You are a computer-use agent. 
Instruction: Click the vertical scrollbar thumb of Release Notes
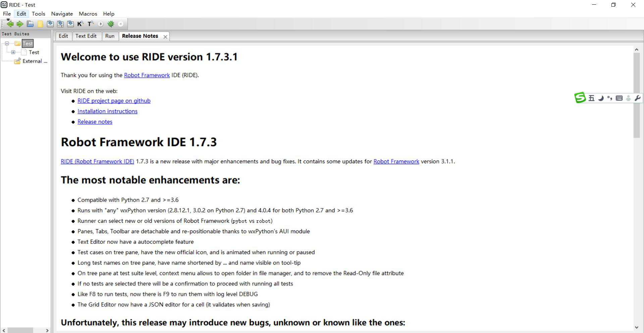tap(637, 95)
